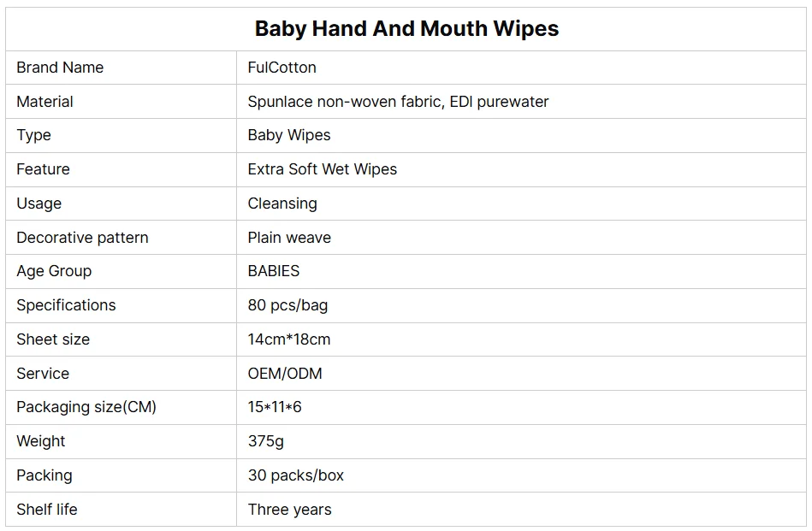Click the Extra Soft Wet Wipes text
812x531 pixels.
point(323,169)
